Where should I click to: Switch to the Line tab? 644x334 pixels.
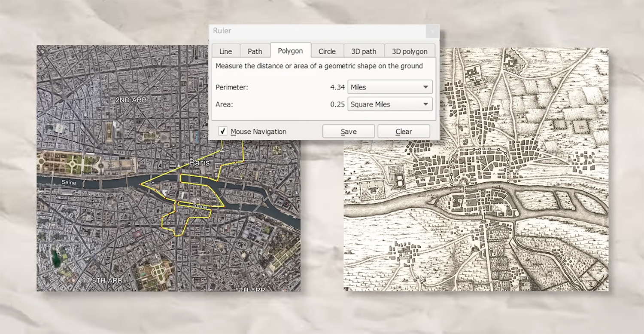(x=225, y=51)
